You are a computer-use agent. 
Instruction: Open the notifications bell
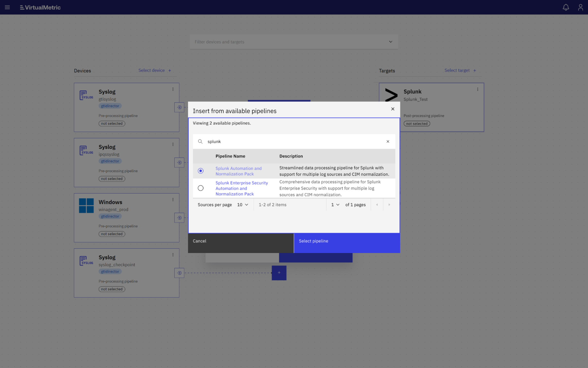pos(566,7)
